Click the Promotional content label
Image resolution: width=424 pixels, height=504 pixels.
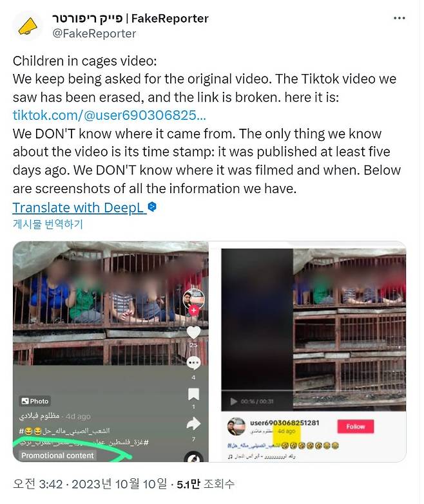click(x=57, y=456)
